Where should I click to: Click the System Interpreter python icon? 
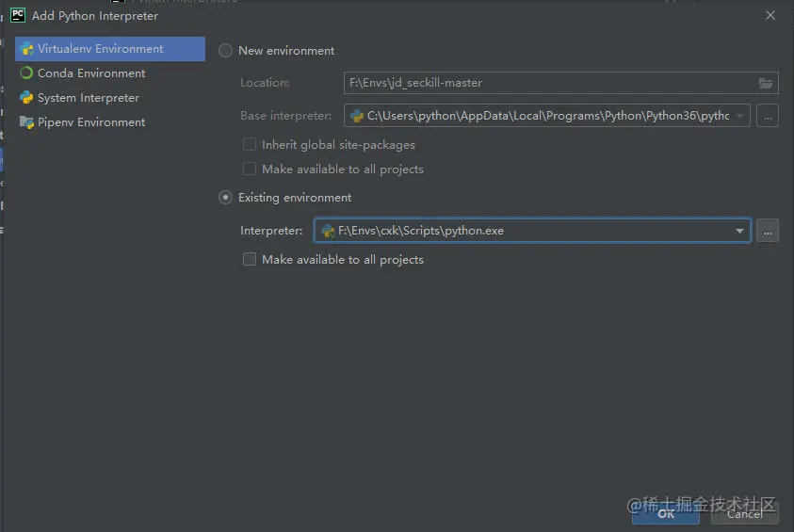[x=26, y=97]
